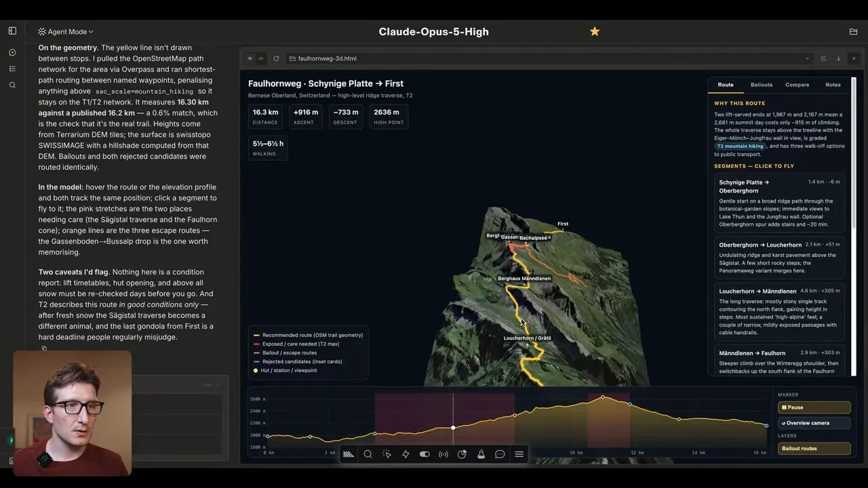Download the preview file
The height and width of the screenshot is (488, 868).
[838, 58]
